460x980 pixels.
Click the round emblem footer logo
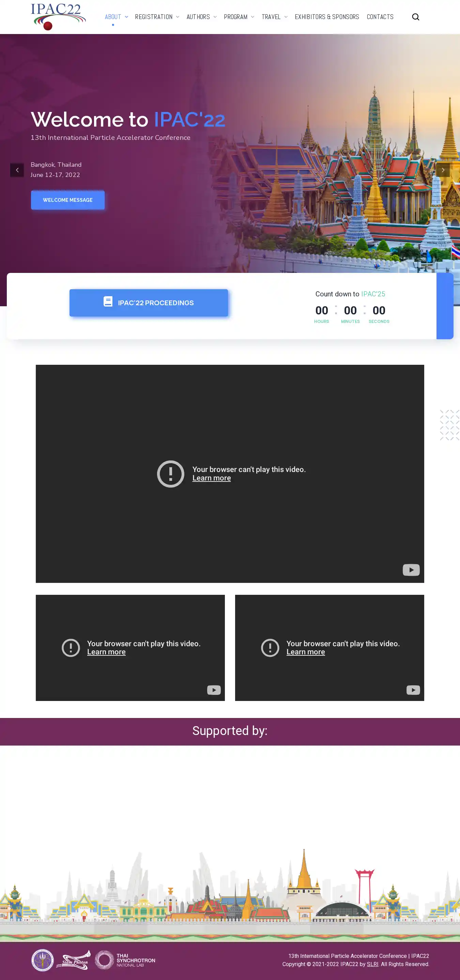tap(42, 960)
